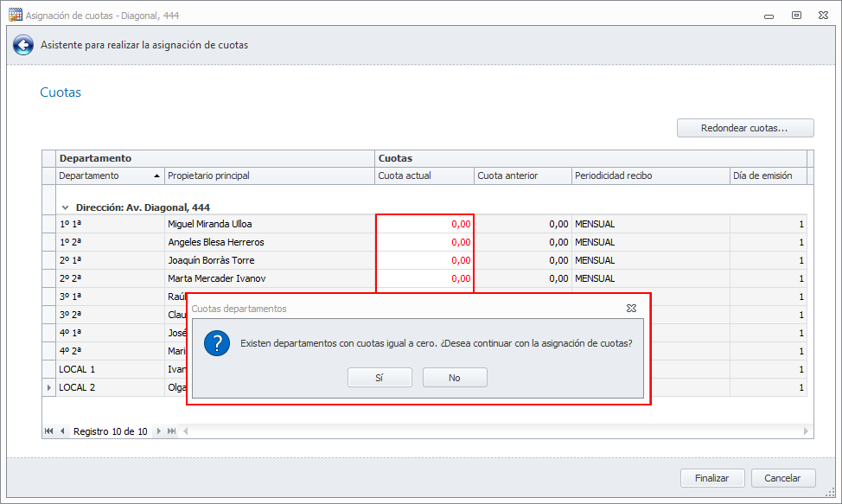Open Redondear cuotas... button
This screenshot has width=842, height=504.
(x=745, y=128)
